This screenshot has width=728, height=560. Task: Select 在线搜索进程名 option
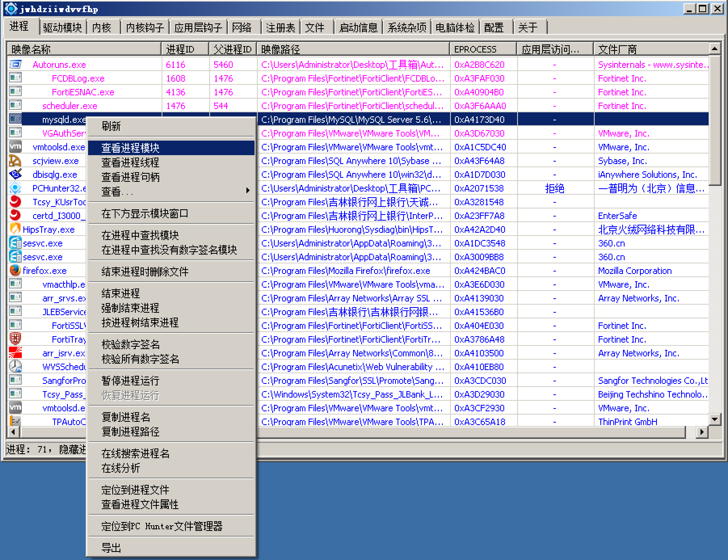[x=171, y=453]
